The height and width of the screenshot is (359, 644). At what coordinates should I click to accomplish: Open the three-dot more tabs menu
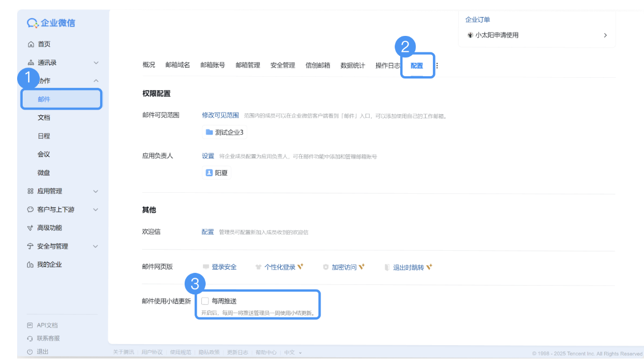437,66
